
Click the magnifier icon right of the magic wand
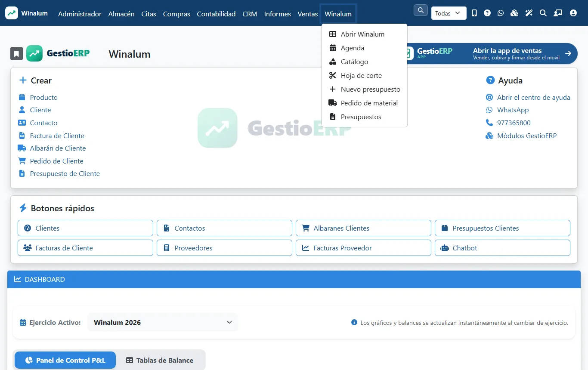[543, 13]
